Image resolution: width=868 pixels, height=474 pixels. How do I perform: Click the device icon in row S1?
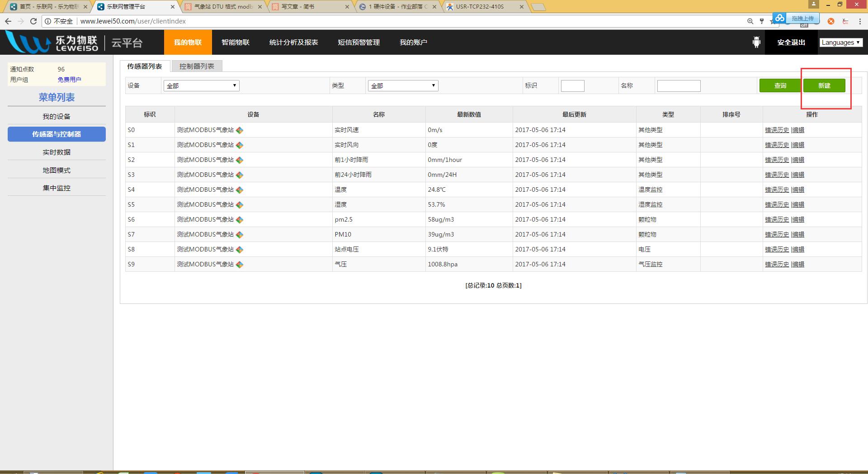(240, 145)
